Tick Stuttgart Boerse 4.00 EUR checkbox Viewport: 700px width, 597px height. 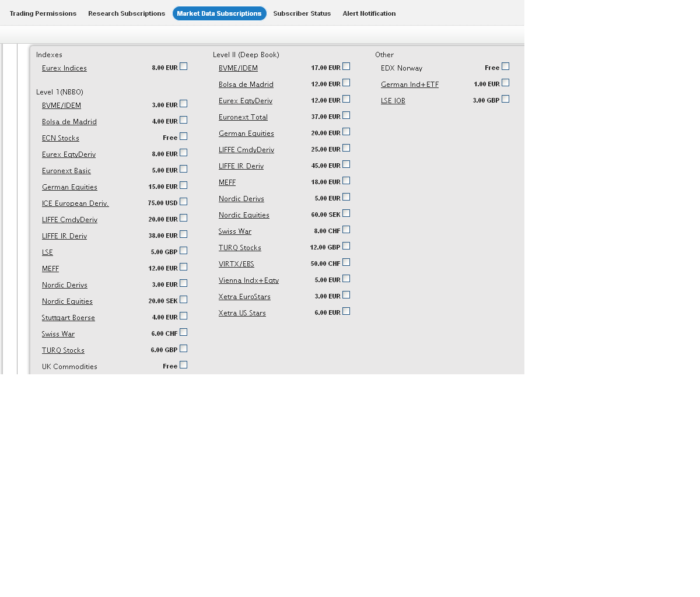point(184,316)
